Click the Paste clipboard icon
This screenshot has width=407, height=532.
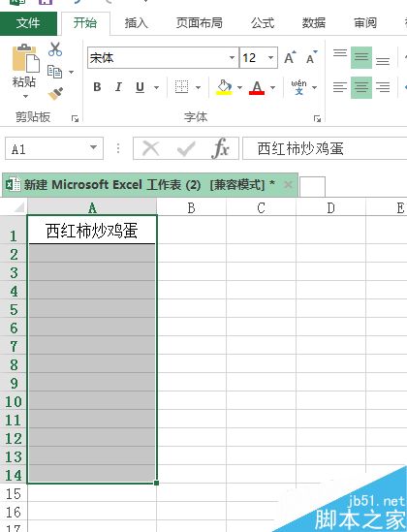pyautogui.click(x=25, y=58)
